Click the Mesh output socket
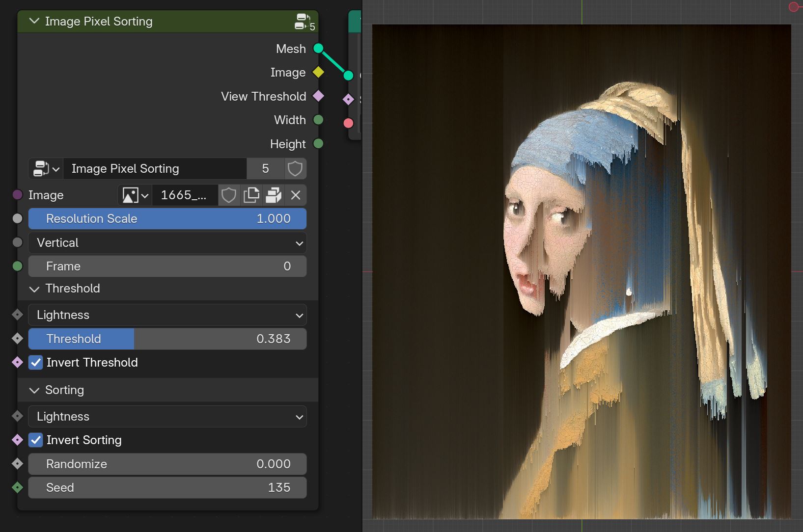The image size is (803, 532). [318, 48]
